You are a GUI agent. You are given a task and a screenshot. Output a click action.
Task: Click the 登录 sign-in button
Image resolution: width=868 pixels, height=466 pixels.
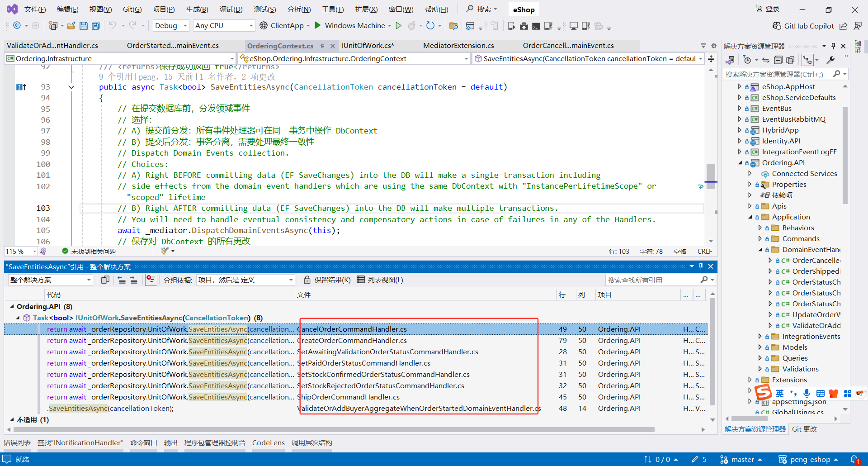pyautogui.click(x=767, y=9)
